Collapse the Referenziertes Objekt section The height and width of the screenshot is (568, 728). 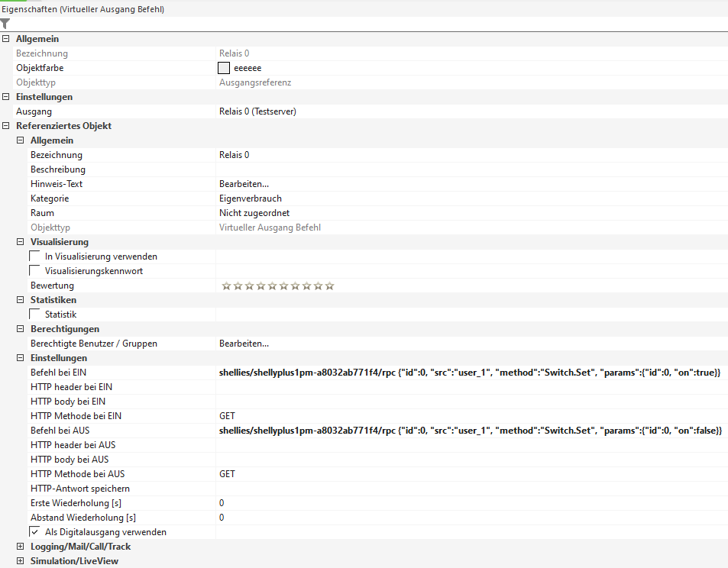(6, 126)
